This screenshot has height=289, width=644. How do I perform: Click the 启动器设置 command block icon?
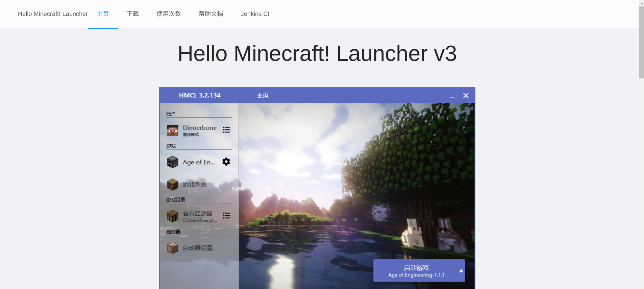172,248
